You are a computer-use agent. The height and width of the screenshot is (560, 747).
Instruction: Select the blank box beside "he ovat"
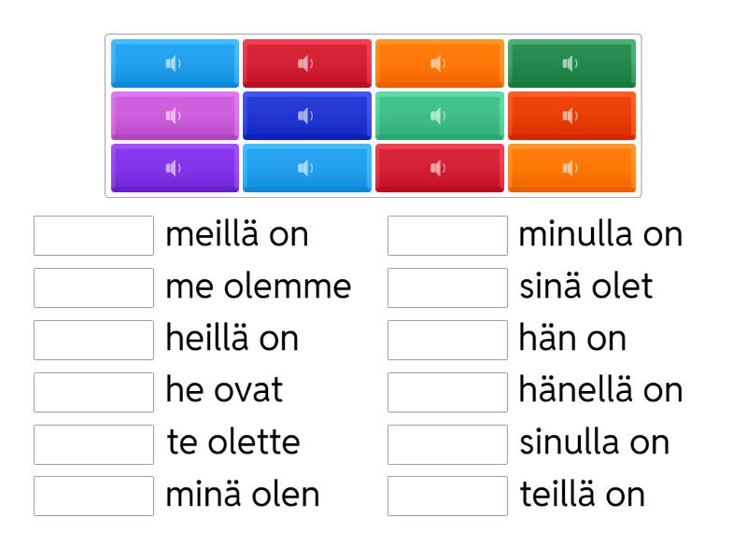pos(93,392)
